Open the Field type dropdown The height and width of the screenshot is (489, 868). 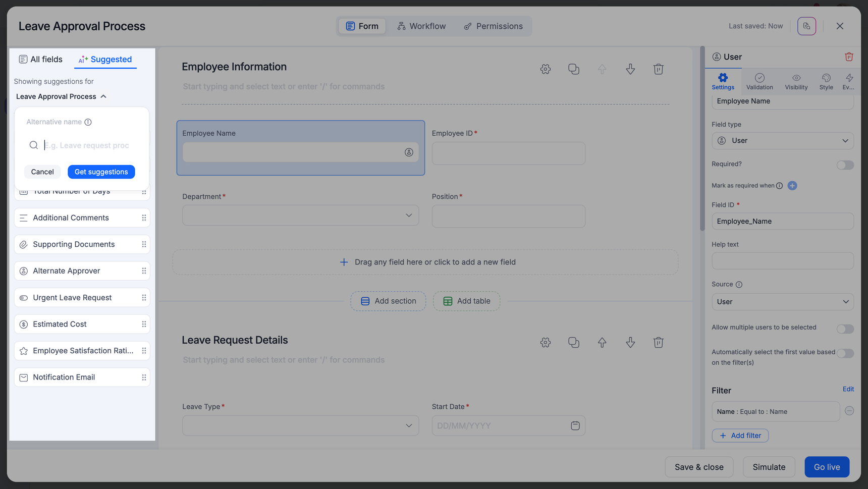[782, 141]
